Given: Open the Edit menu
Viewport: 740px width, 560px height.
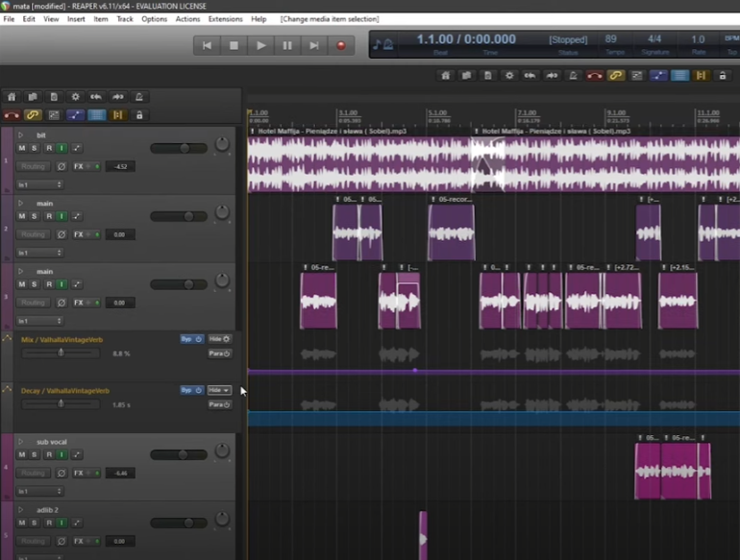Looking at the screenshot, I should tap(29, 19).
